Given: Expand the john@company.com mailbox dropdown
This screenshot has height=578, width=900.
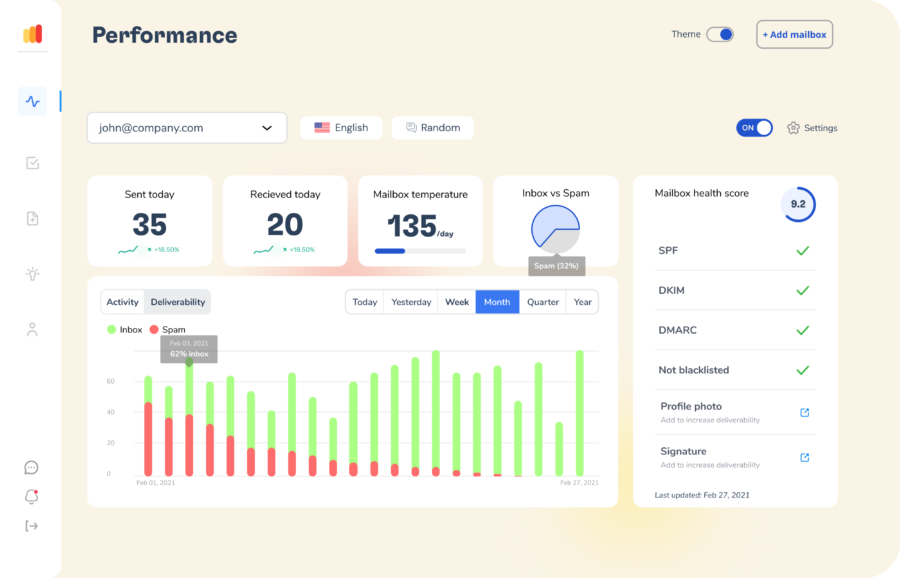Looking at the screenshot, I should coord(187,127).
